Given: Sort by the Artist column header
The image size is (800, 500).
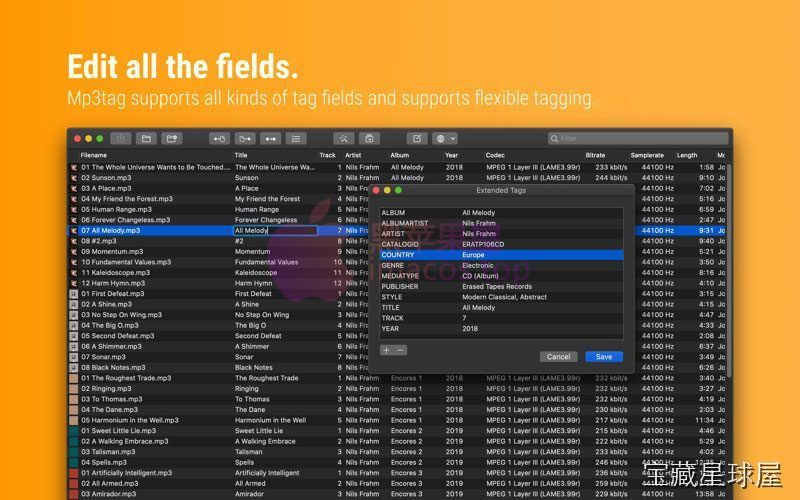Looking at the screenshot, I should pos(353,155).
